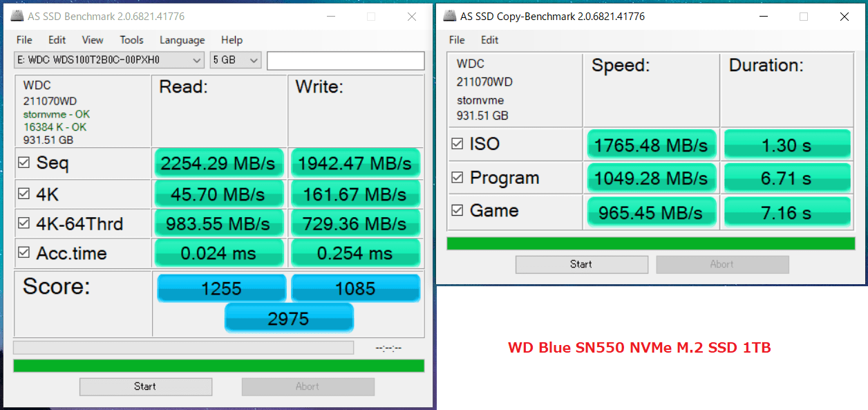Screen dimensions: 868x410
Task: Open the View menu
Action: pos(93,40)
